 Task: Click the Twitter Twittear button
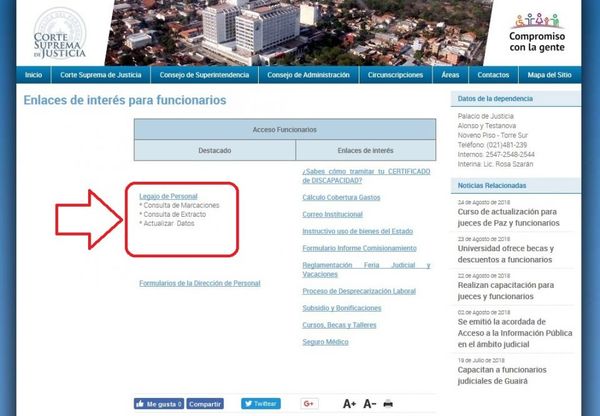tap(260, 403)
